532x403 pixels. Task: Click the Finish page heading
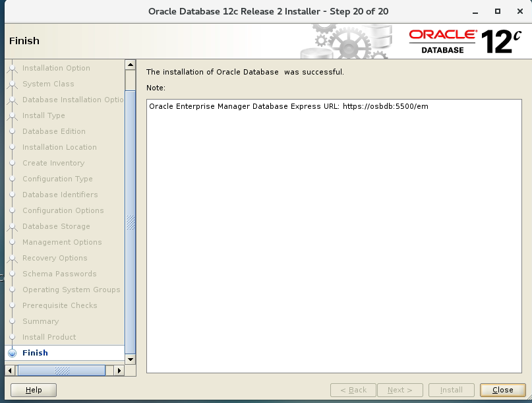(x=24, y=41)
